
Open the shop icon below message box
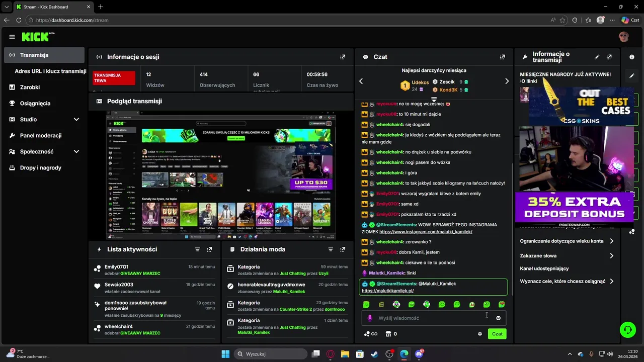[388, 334]
